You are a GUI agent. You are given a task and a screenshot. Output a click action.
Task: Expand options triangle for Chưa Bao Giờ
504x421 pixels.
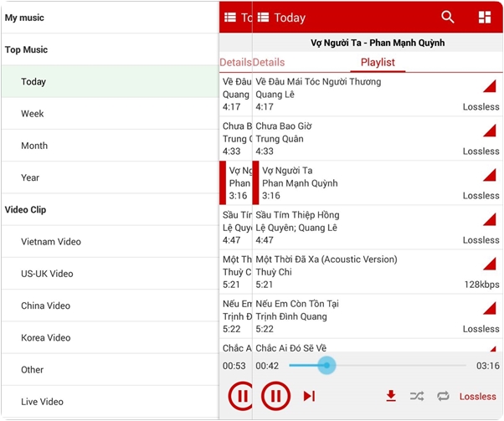pos(489,131)
